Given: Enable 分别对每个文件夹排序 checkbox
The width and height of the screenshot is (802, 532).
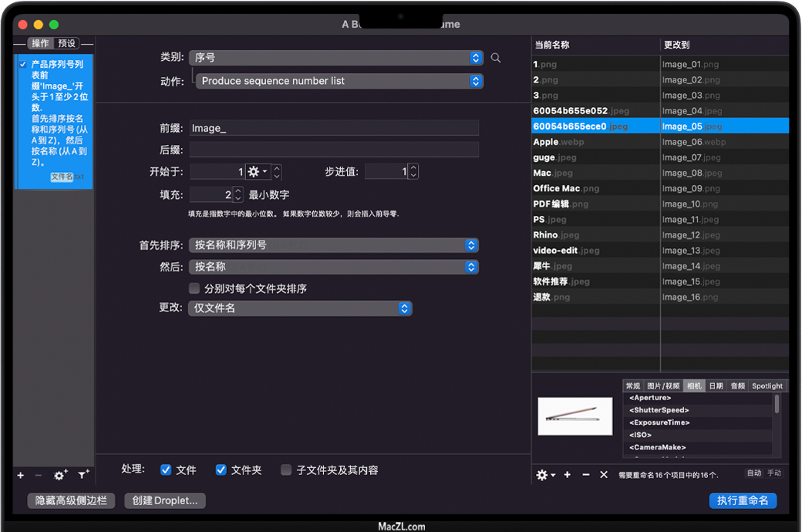Looking at the screenshot, I should [195, 288].
